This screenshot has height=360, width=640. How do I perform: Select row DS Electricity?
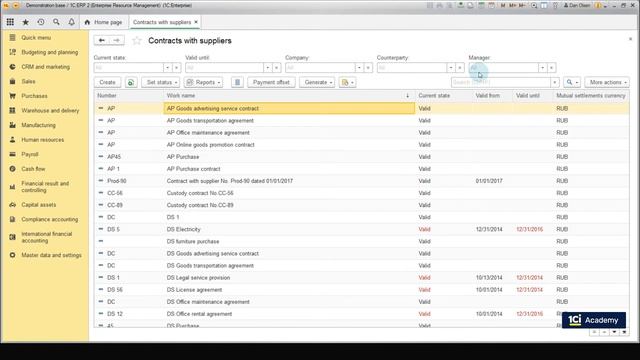(x=361, y=229)
